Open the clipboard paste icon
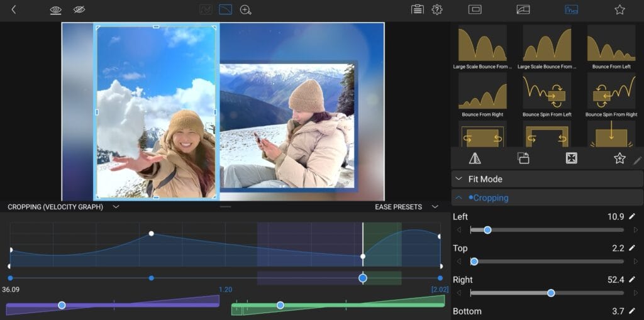Image resolution: width=644 pixels, height=320 pixels. pos(417,9)
